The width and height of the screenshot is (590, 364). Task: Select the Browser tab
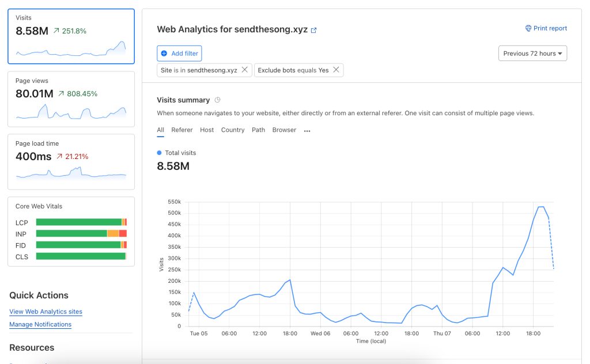click(284, 130)
